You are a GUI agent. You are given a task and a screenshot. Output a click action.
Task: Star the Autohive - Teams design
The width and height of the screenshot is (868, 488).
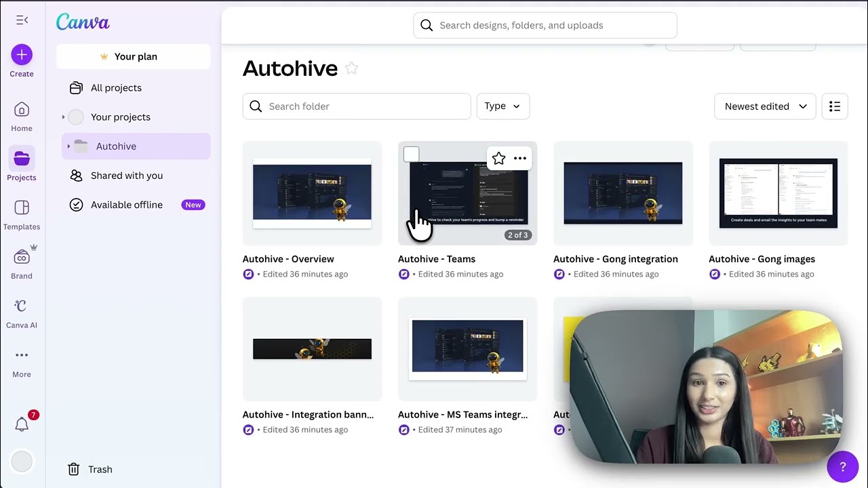pos(498,159)
